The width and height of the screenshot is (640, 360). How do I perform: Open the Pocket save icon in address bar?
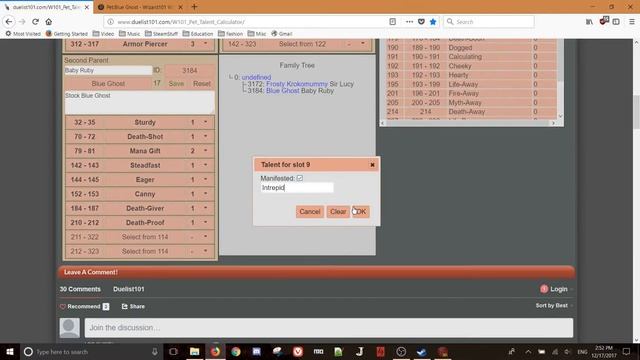click(421, 22)
